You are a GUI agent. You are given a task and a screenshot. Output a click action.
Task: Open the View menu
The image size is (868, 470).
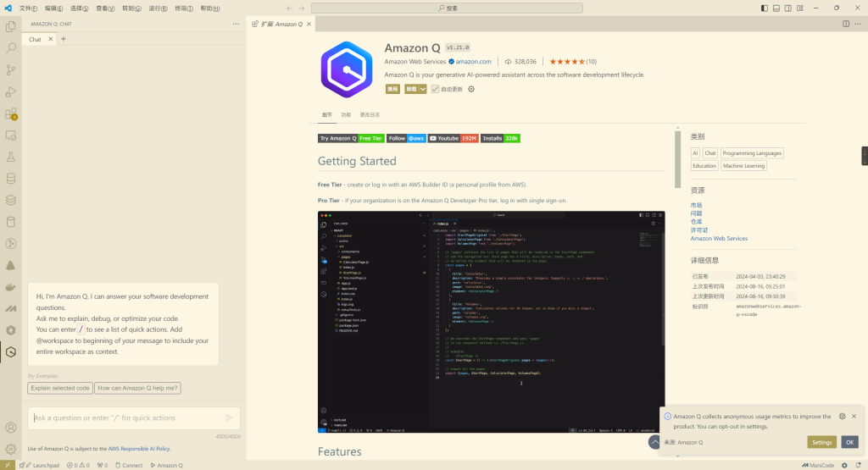coord(105,8)
